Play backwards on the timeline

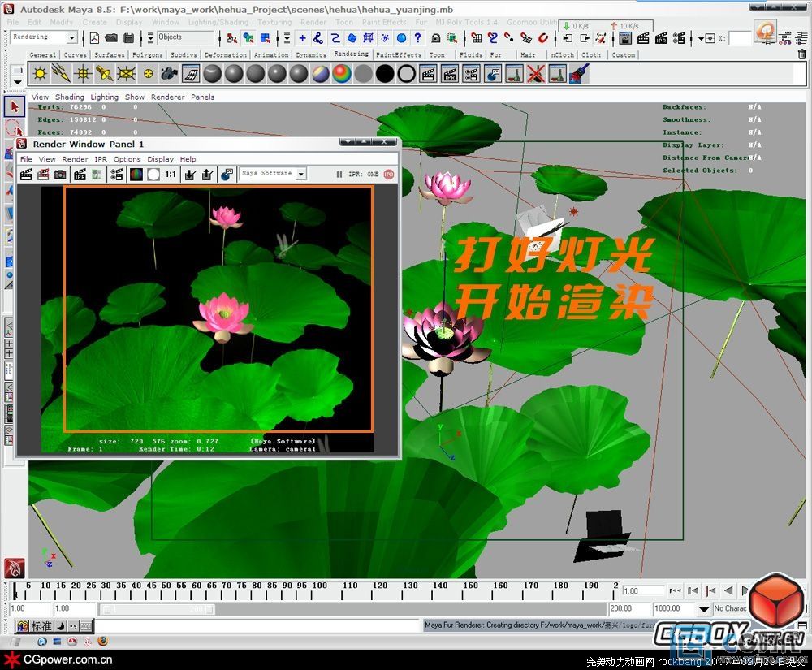(728, 590)
